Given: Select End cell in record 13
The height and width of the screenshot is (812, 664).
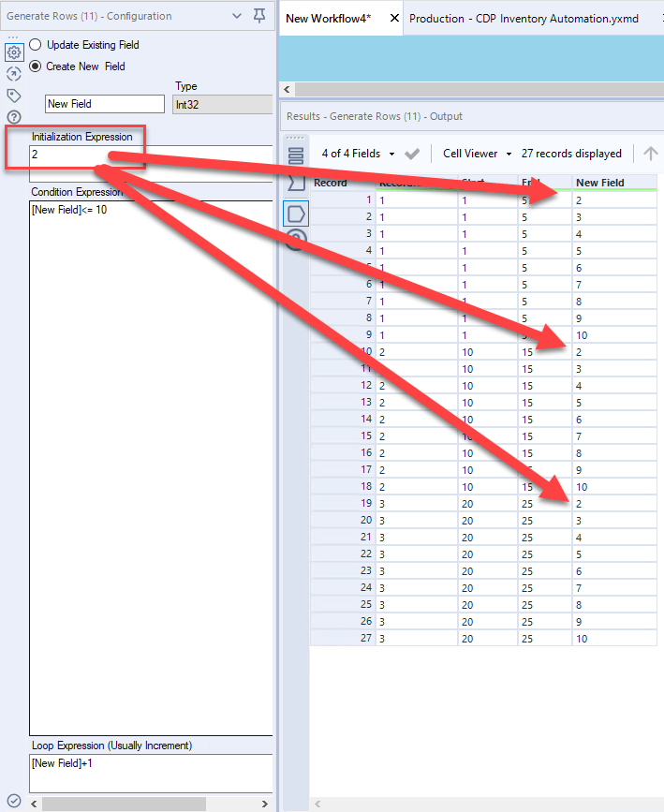Looking at the screenshot, I should [545, 403].
